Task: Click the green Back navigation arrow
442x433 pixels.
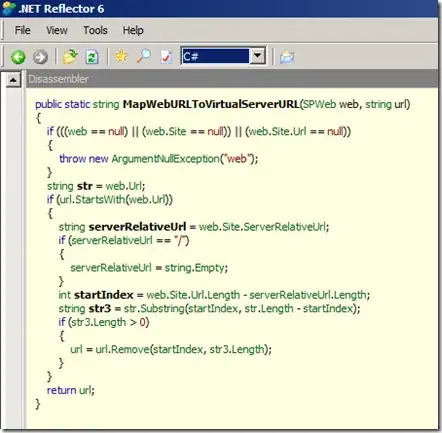Action: pos(18,57)
